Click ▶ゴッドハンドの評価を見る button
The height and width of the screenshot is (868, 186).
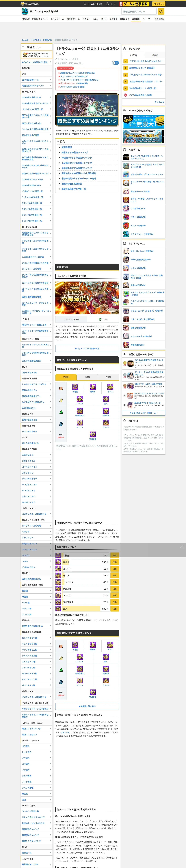87,348
